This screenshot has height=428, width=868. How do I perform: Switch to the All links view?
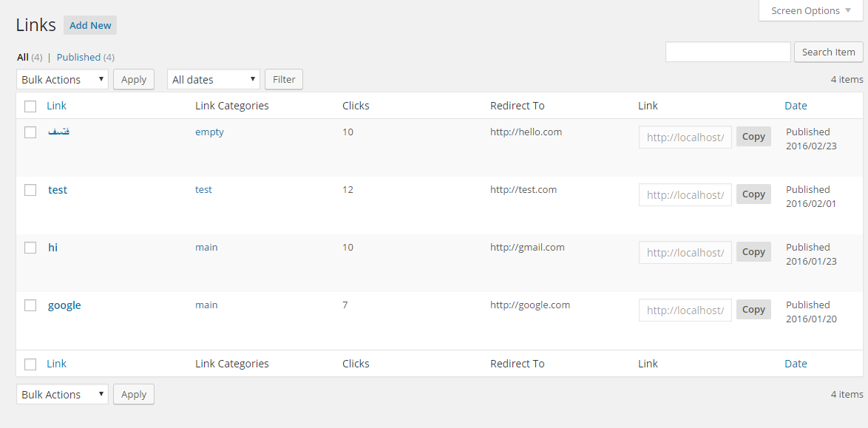(23, 57)
